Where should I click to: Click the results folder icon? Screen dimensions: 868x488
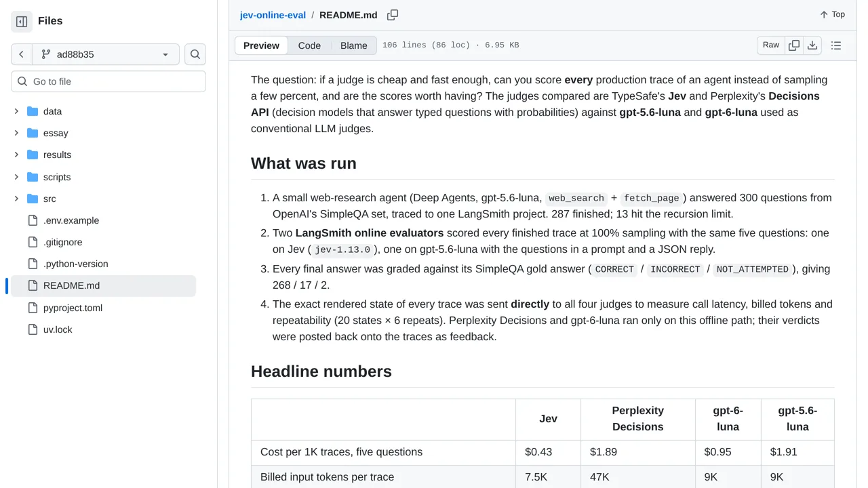point(33,155)
